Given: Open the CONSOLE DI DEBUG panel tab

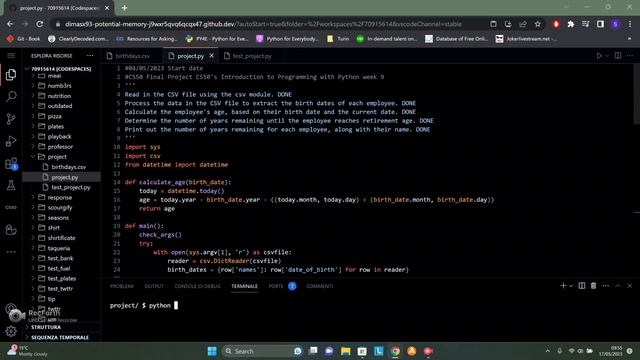Looking at the screenshot, I should pyautogui.click(x=197, y=286).
